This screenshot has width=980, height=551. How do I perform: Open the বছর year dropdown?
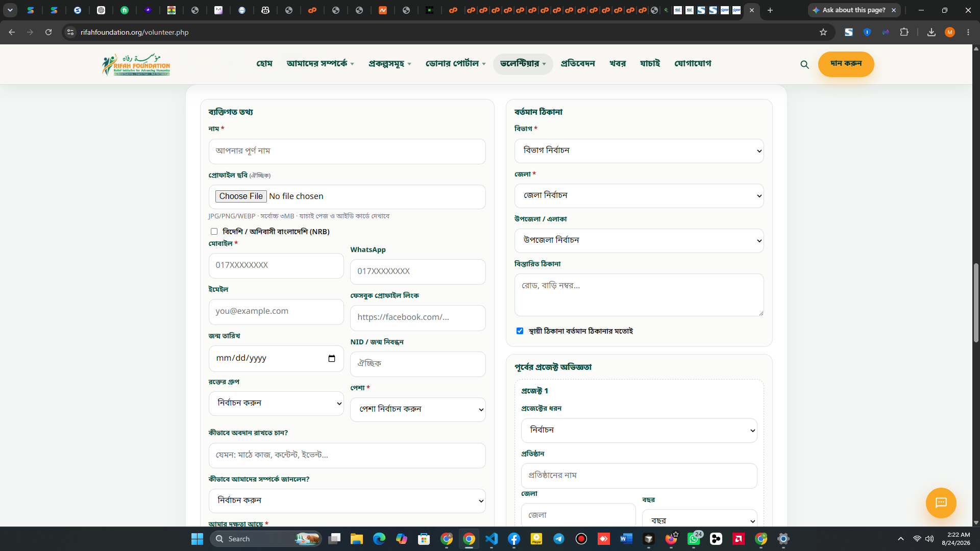point(699,518)
